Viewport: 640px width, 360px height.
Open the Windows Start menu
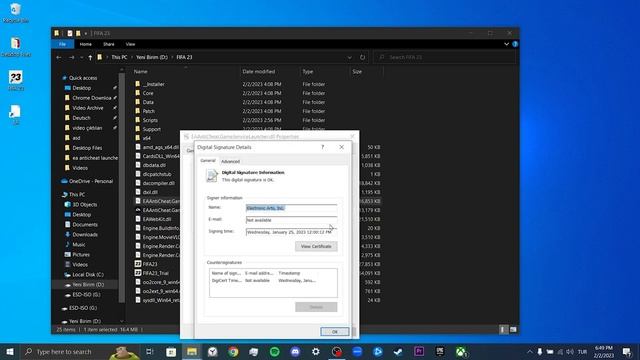tap(10, 351)
